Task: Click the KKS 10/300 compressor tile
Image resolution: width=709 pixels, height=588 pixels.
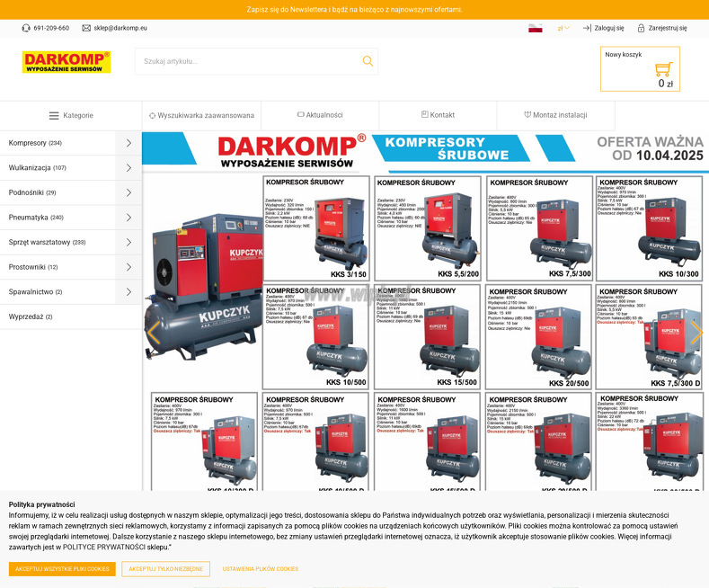Action: pyautogui.click(x=650, y=229)
